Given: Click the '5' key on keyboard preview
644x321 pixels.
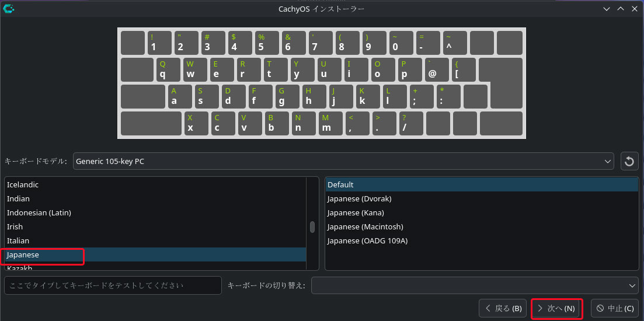Looking at the screenshot, I should pyautogui.click(x=267, y=43).
